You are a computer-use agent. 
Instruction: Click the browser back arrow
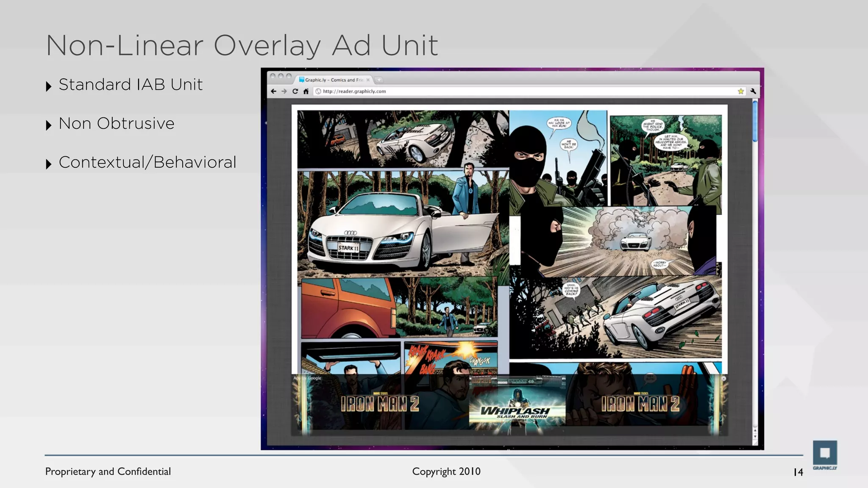pyautogui.click(x=273, y=91)
